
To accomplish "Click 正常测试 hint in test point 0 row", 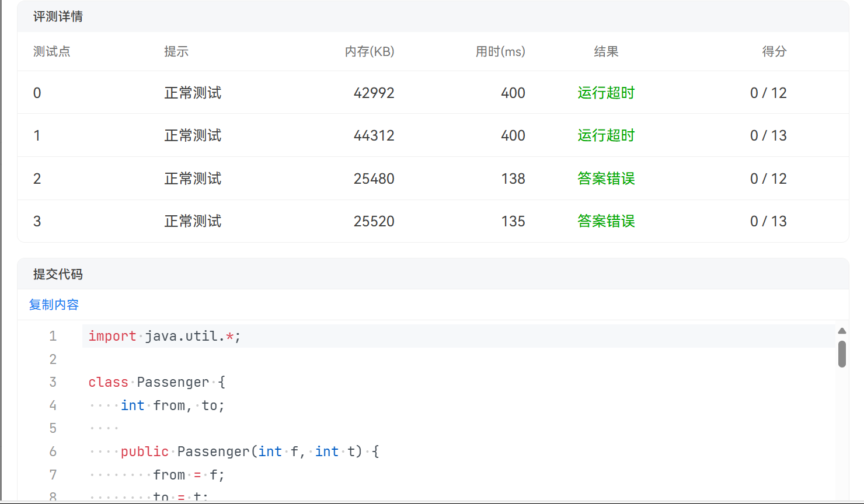I will pyautogui.click(x=193, y=93).
